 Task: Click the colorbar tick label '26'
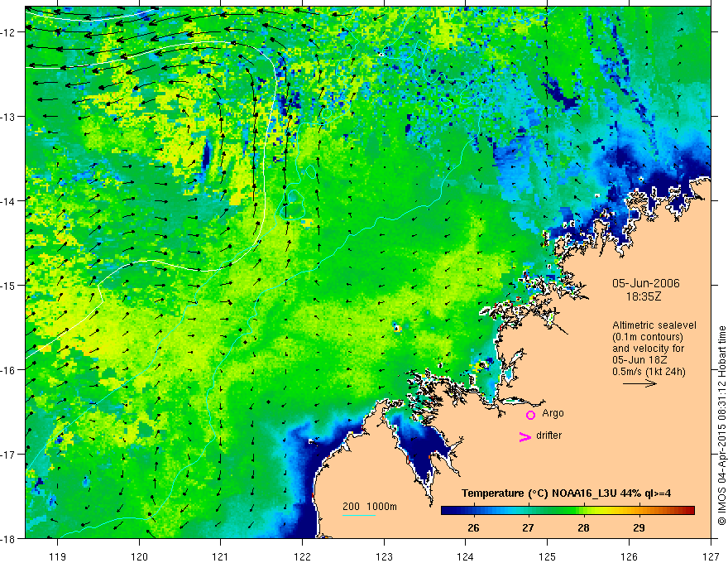click(x=473, y=528)
